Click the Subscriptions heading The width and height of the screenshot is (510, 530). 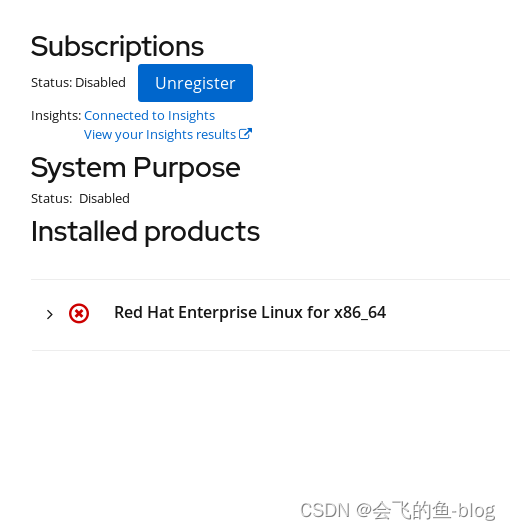tap(117, 46)
